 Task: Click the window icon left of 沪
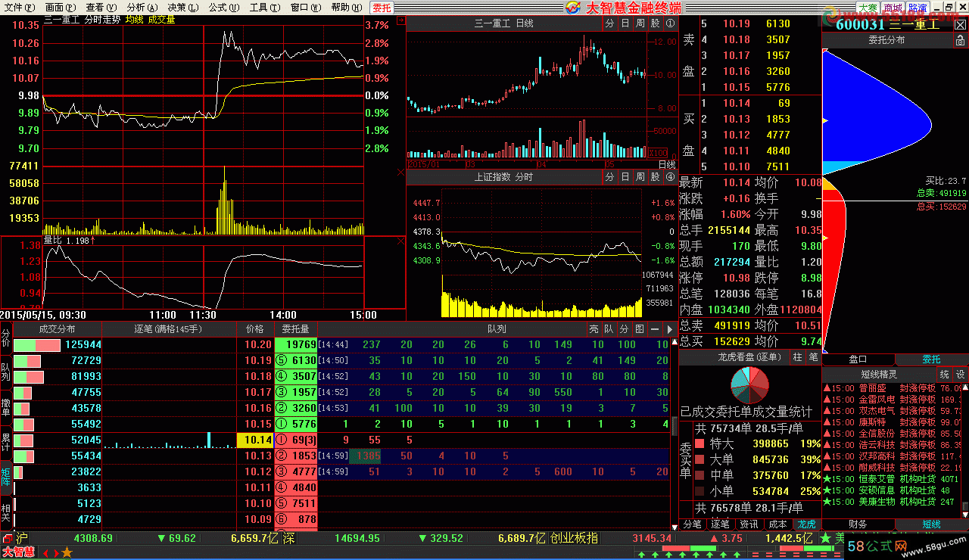[6, 538]
